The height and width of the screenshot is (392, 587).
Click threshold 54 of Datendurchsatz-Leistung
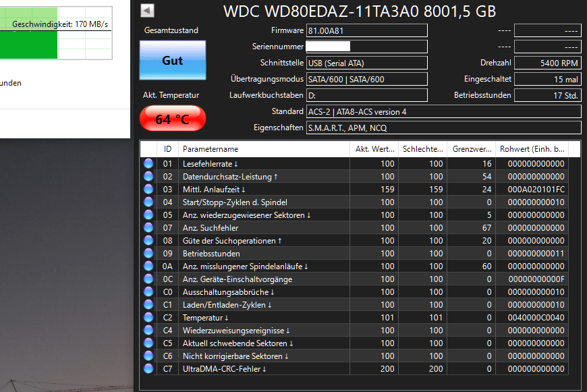[486, 176]
